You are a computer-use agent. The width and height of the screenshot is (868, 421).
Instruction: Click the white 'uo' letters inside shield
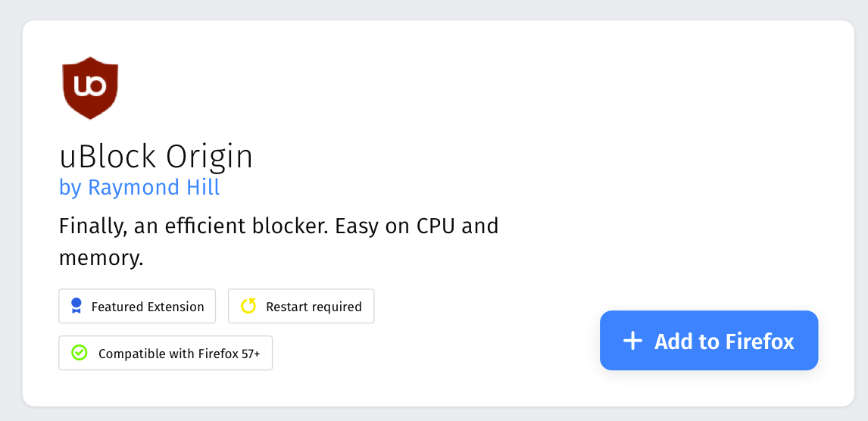89,86
